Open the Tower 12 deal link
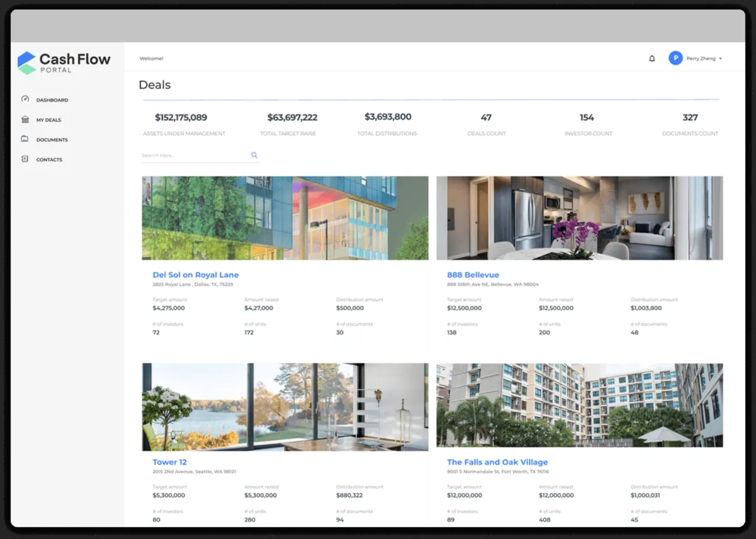 tap(169, 462)
